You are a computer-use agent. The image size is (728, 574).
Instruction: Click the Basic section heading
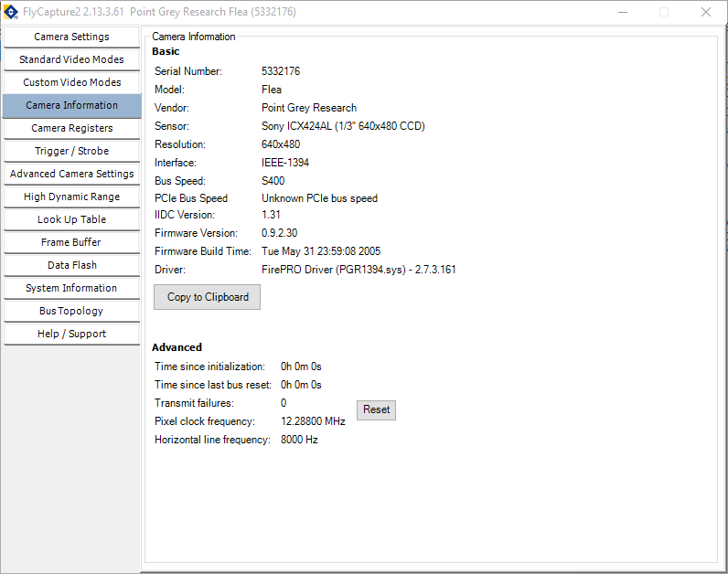[x=166, y=51]
